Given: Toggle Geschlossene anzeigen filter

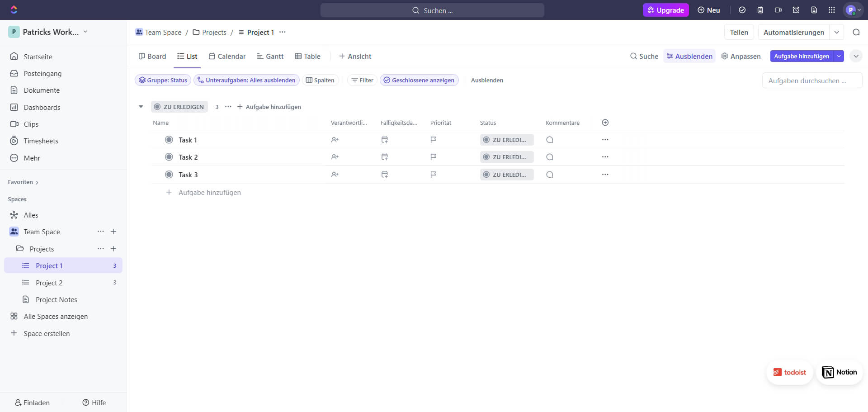Looking at the screenshot, I should pos(419,80).
